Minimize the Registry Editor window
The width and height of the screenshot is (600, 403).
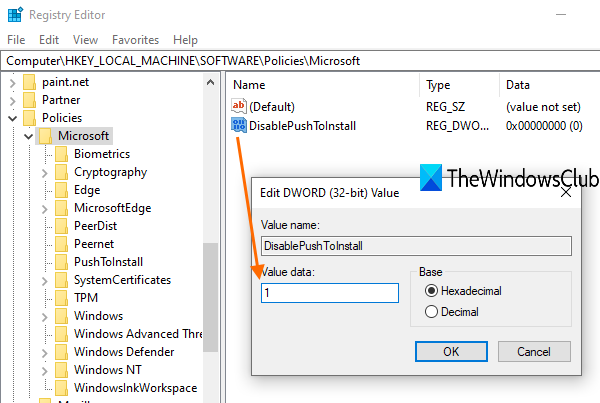pyautogui.click(x=561, y=15)
